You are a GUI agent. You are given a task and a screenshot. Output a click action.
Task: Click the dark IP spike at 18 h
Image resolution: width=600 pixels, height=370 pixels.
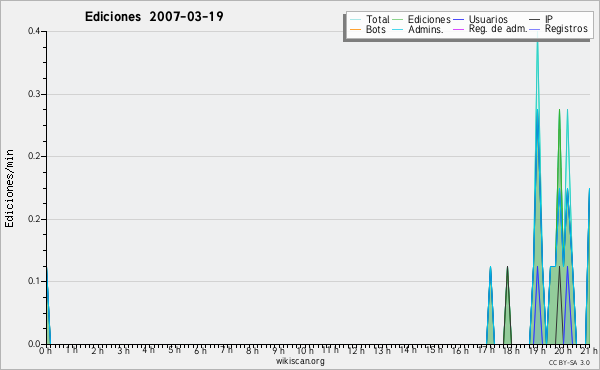coord(507,306)
